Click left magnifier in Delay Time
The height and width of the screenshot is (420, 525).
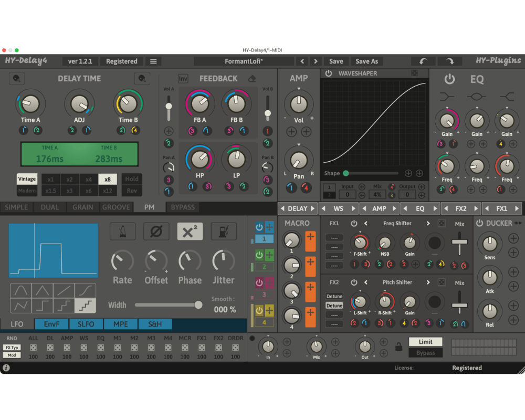click(16, 79)
